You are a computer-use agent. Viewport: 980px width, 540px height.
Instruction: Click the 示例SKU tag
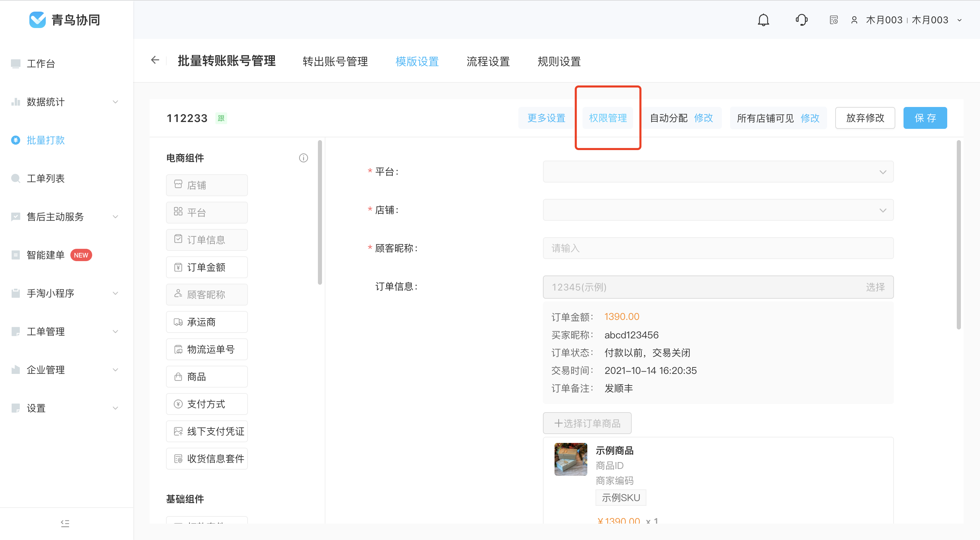(x=620, y=498)
